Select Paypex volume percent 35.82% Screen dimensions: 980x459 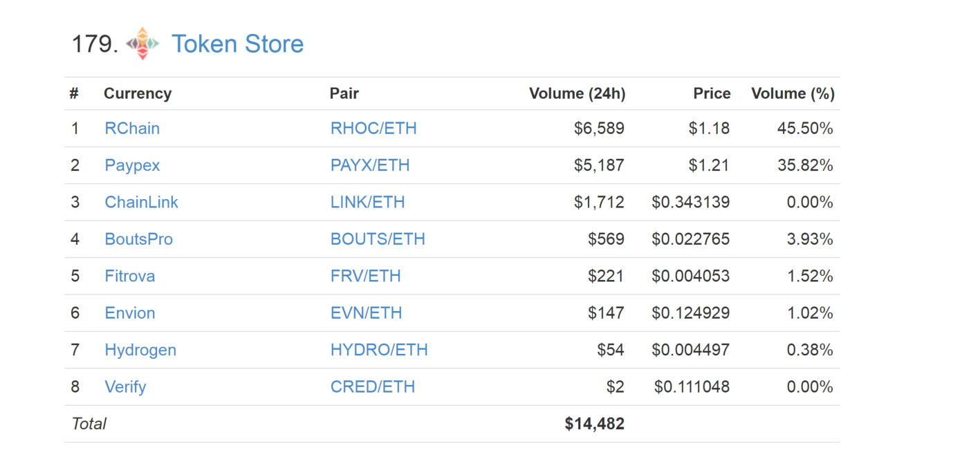pos(806,165)
